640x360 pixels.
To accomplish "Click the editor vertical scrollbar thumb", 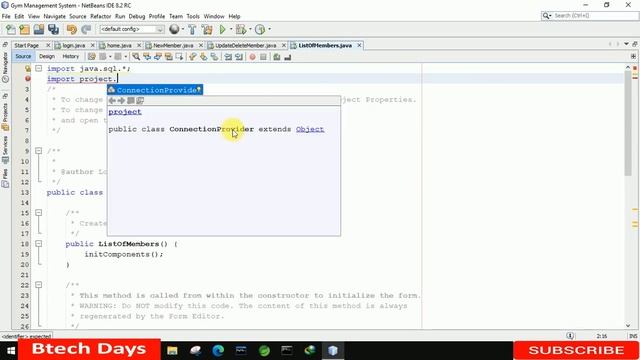I will tap(628, 122).
